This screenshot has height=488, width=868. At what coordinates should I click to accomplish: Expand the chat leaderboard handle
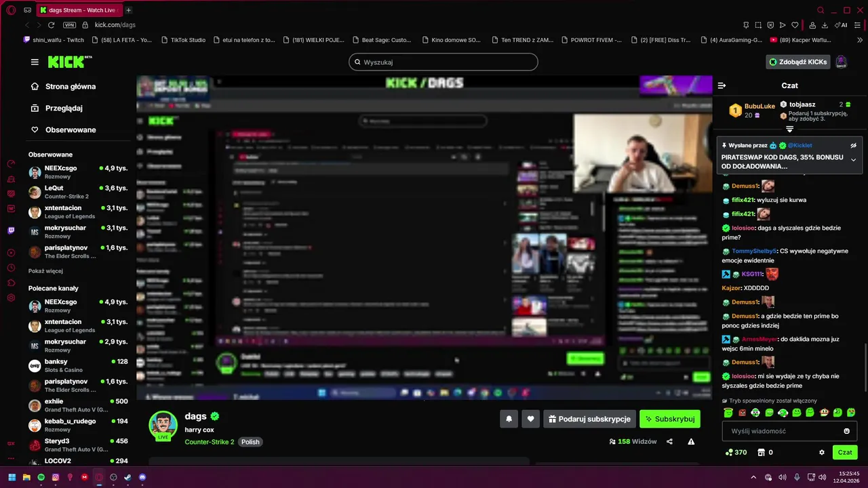[789, 129]
